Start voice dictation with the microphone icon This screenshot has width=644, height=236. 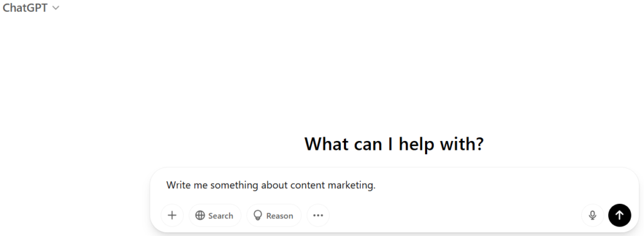(592, 215)
